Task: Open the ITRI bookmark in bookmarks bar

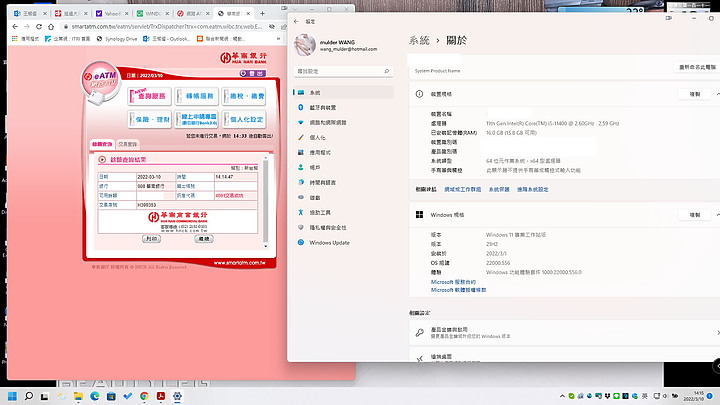Action: tap(68, 39)
